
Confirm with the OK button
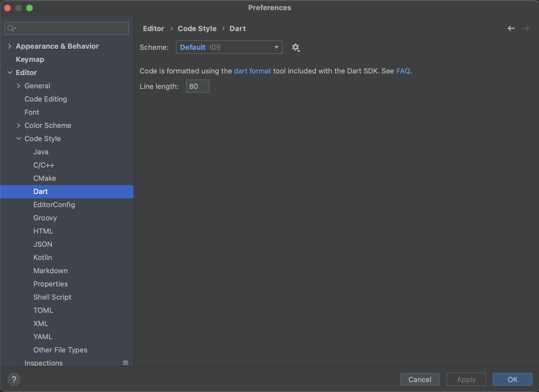(x=512, y=379)
